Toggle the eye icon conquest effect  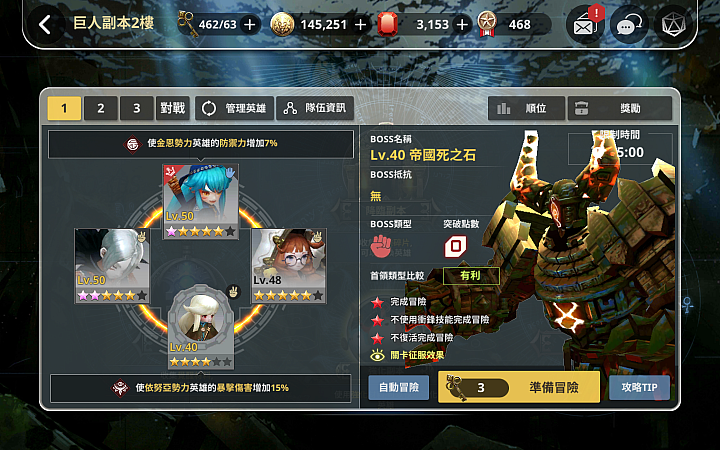(x=377, y=355)
